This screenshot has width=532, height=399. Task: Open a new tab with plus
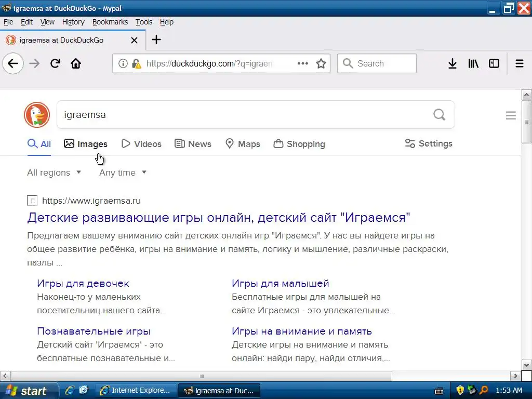[x=156, y=39]
